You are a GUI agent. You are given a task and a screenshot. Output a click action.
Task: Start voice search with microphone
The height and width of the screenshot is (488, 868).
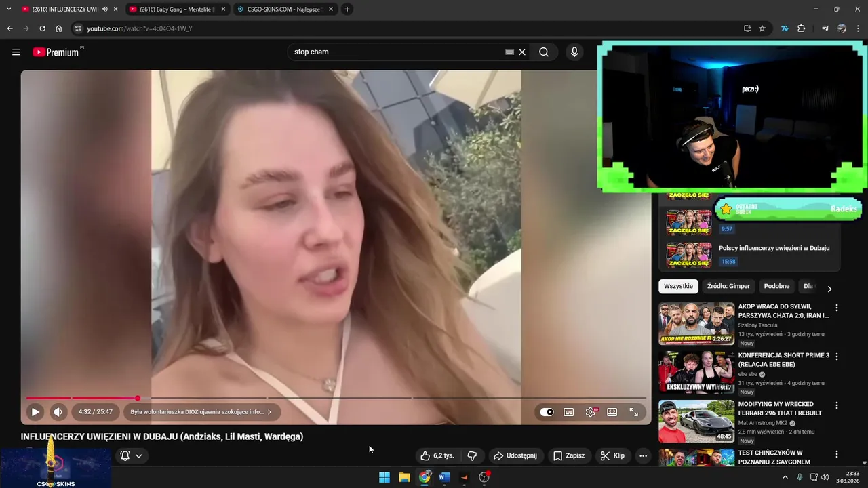(574, 52)
